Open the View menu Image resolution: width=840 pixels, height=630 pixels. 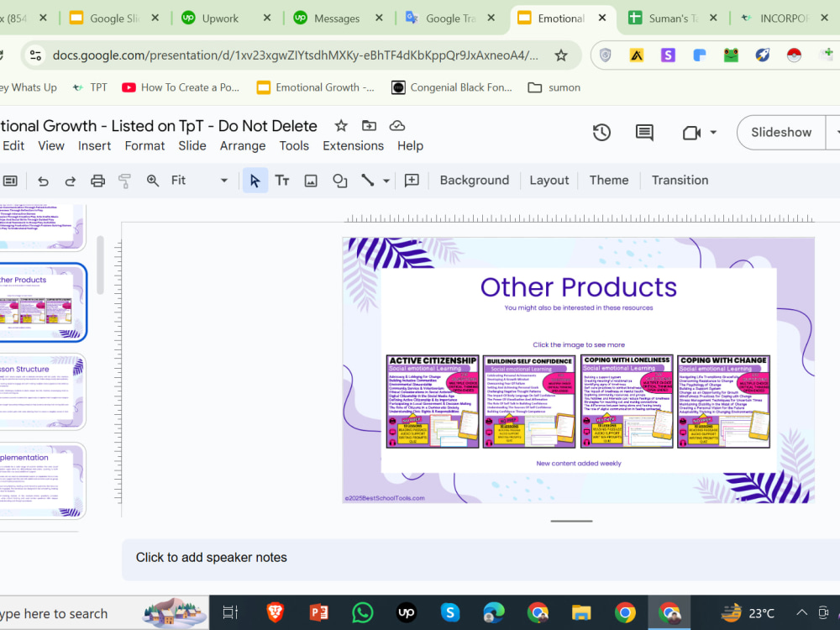(x=51, y=145)
